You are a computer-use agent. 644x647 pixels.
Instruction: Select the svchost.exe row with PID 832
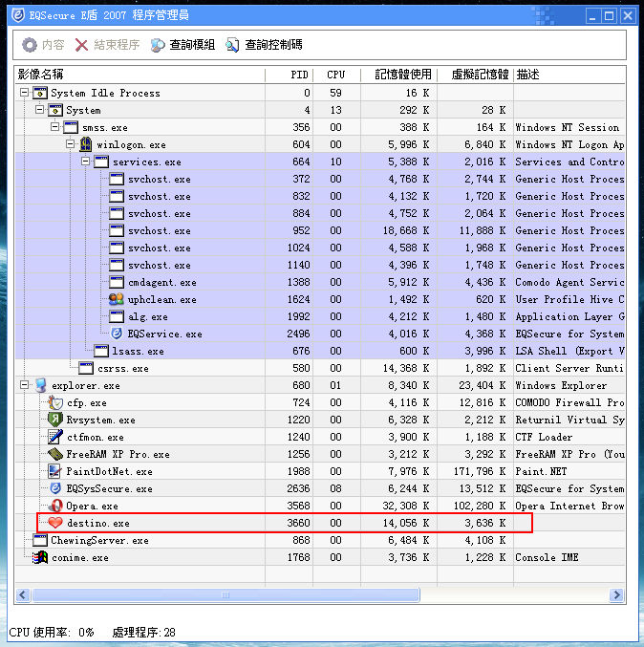tap(320, 196)
